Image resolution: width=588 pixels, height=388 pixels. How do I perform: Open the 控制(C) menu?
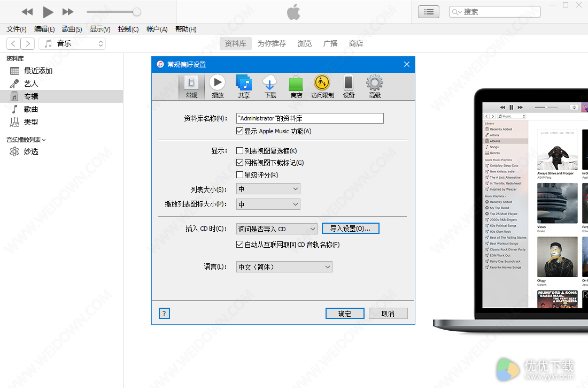click(128, 29)
